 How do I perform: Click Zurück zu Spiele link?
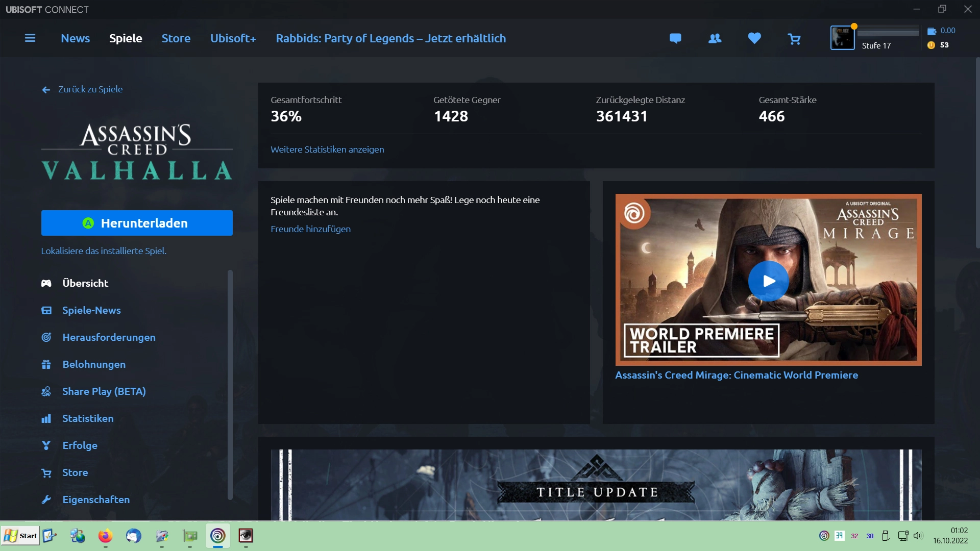point(90,89)
